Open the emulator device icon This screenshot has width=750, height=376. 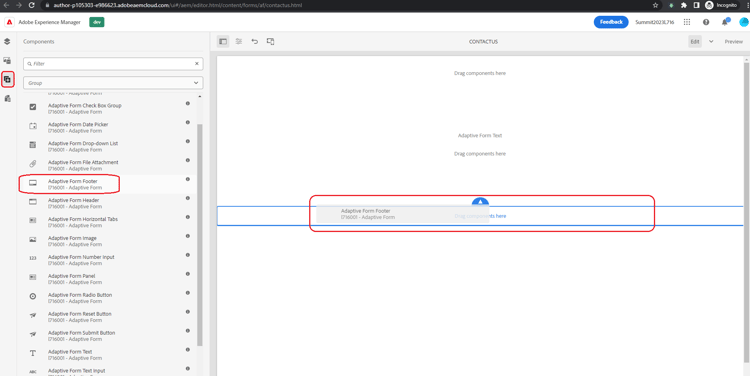270,42
